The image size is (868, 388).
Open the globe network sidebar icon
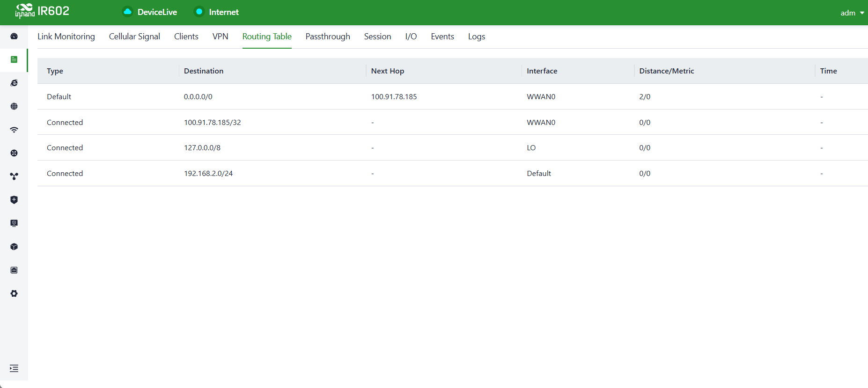[14, 106]
